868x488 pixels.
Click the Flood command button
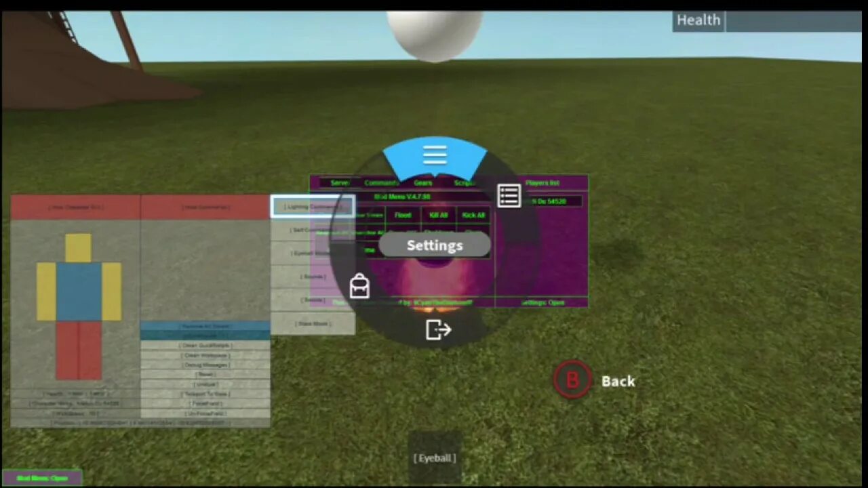403,216
